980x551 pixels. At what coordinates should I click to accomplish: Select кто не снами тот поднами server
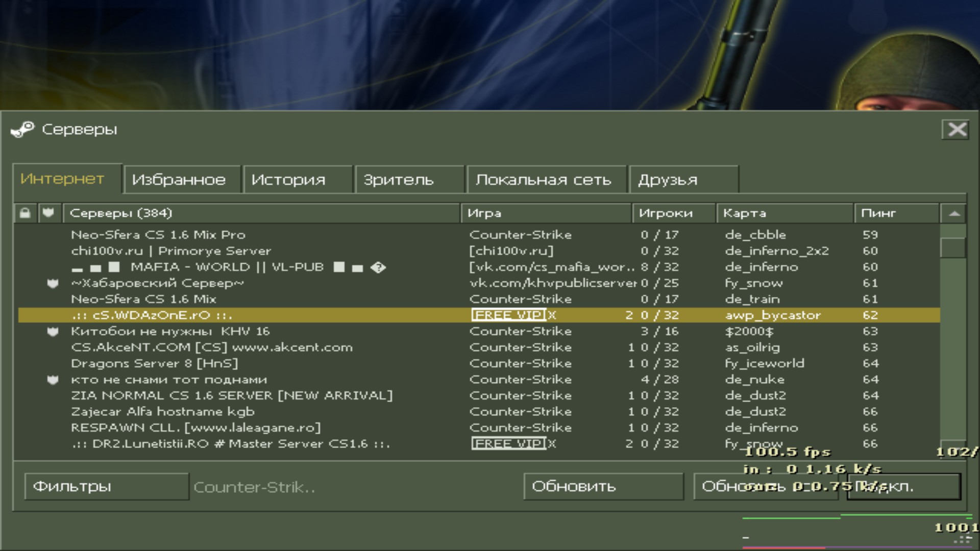point(479,380)
